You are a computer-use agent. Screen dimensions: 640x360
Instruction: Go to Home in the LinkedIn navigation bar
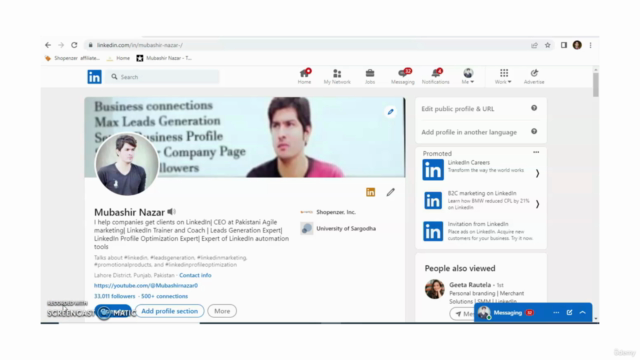coord(304,76)
